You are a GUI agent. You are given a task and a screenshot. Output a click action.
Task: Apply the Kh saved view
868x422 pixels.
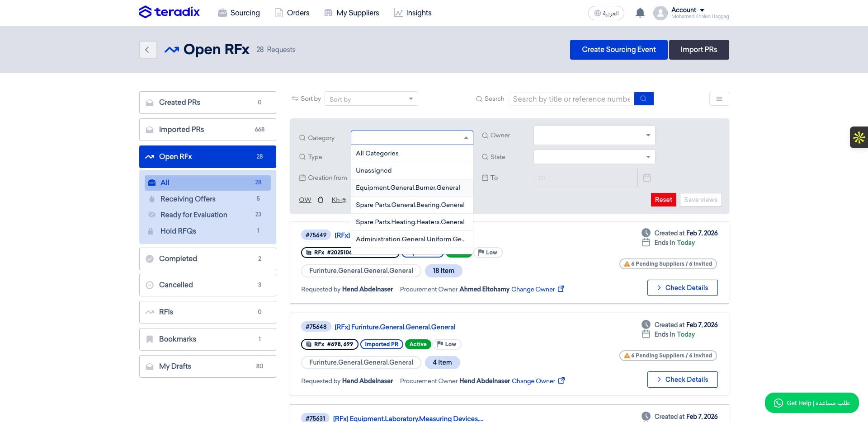coord(339,200)
